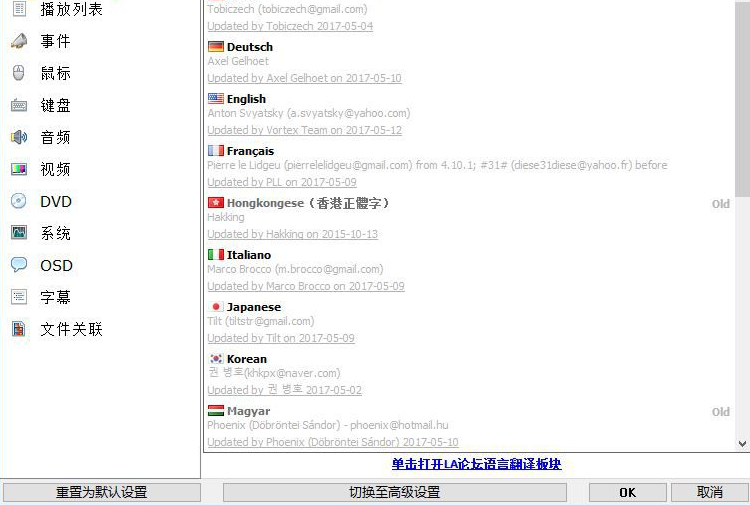This screenshot has width=750, height=505.
Task: Click the scrollbar down arrow
Action: click(x=742, y=444)
